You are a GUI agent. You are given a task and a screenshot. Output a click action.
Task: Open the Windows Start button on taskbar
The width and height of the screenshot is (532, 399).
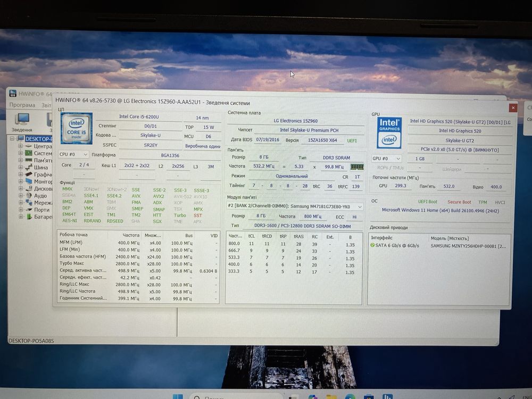click(178, 397)
